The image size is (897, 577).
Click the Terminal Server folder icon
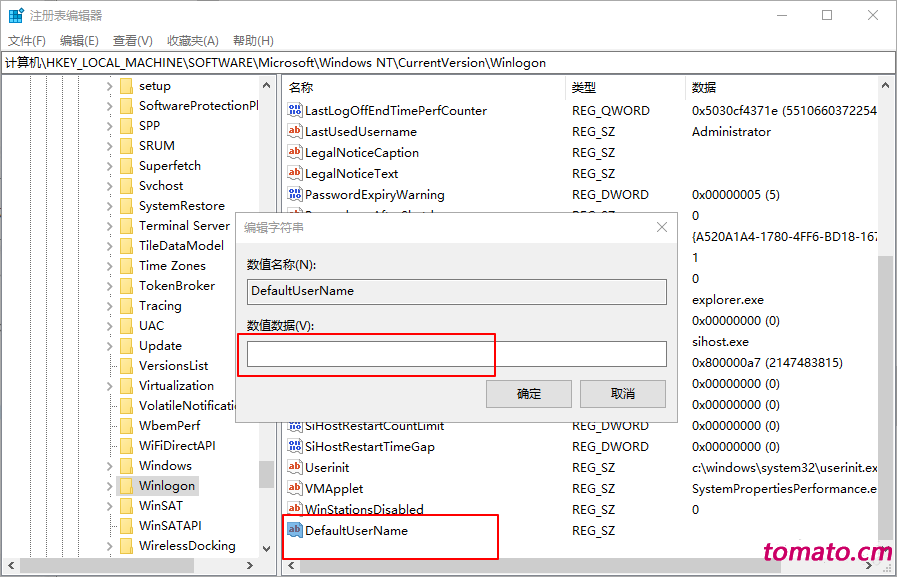126,226
